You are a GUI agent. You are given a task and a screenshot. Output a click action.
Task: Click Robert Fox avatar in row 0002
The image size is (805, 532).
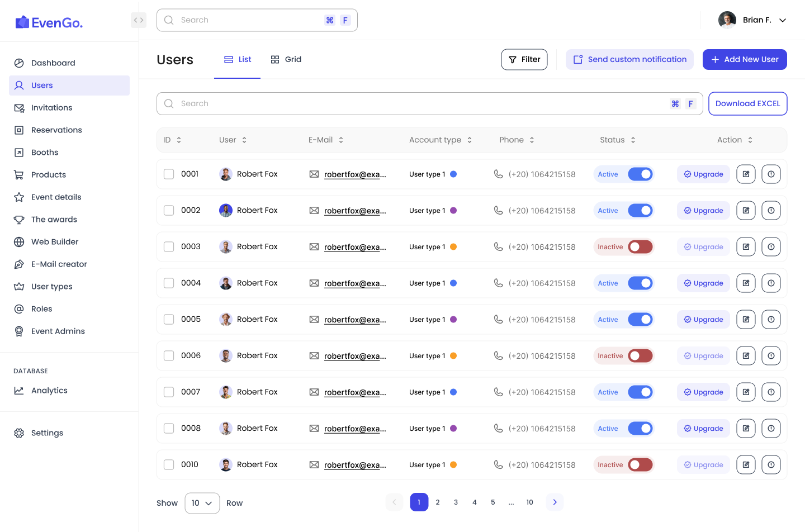click(x=226, y=211)
